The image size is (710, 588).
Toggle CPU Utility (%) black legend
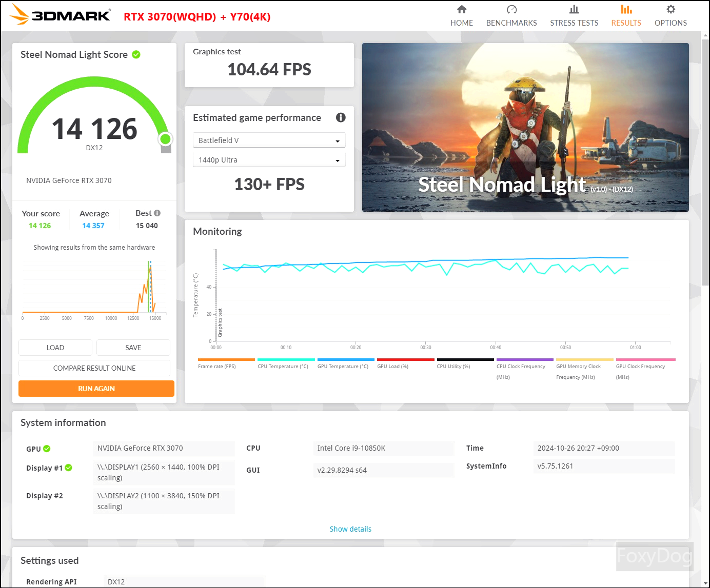click(465, 363)
